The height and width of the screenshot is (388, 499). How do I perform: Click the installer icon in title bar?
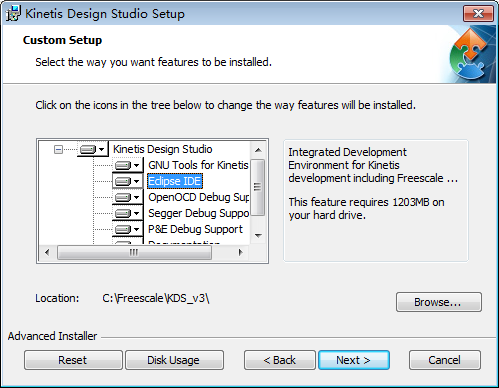13,13
